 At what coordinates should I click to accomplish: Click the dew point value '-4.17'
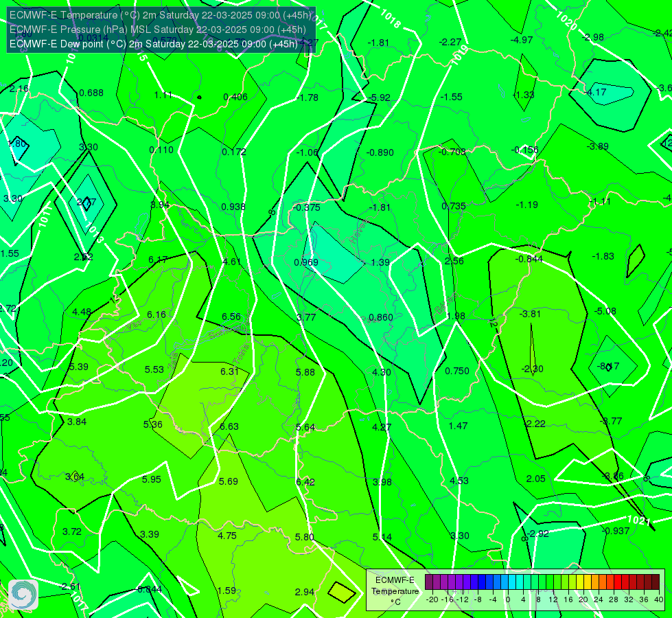pos(596,92)
